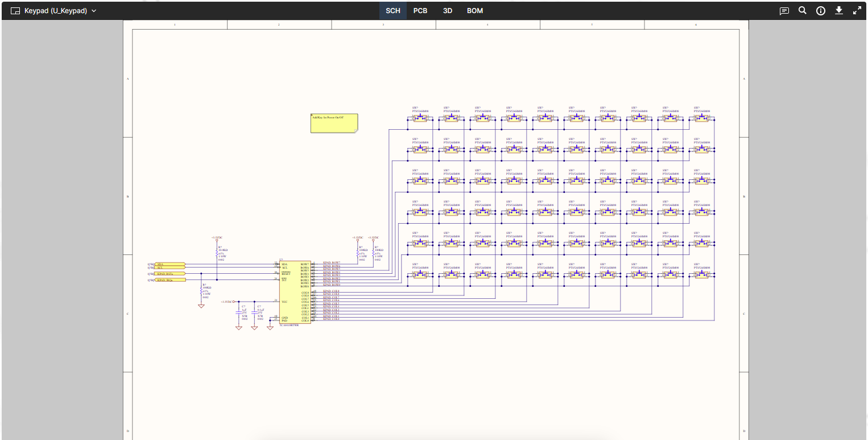Expand the Keypad (U_Keypad) sheet dropdown
The image size is (868, 440).
coord(94,11)
